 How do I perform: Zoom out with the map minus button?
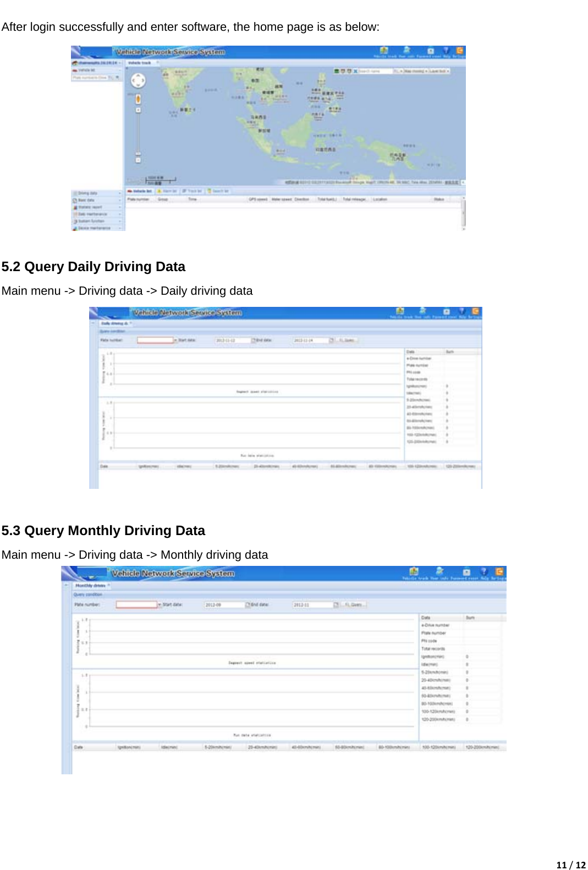point(138,160)
